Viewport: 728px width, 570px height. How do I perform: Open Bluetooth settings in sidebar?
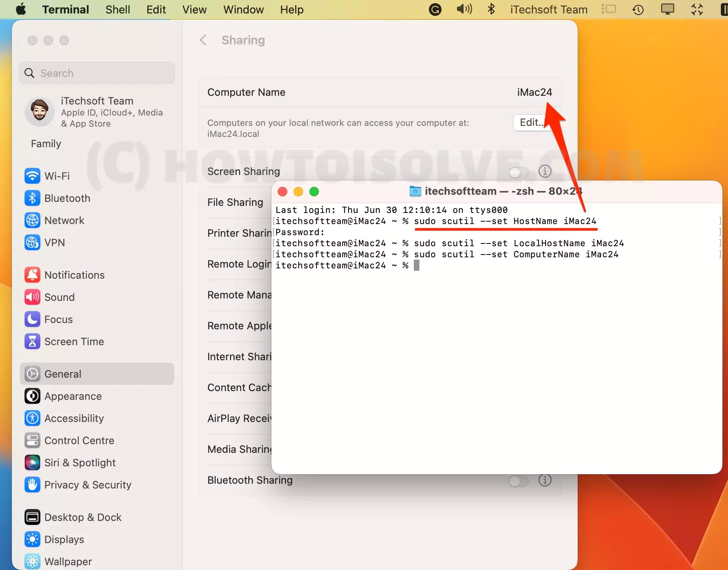(x=97, y=198)
